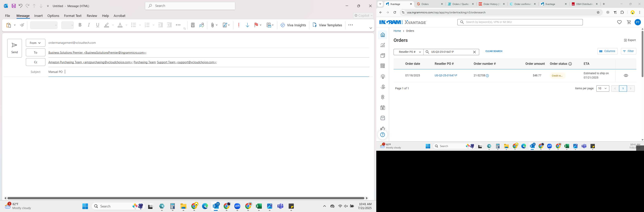Open the favorites heart icon in Xvantage
The image size is (644, 212).
coord(619,22)
